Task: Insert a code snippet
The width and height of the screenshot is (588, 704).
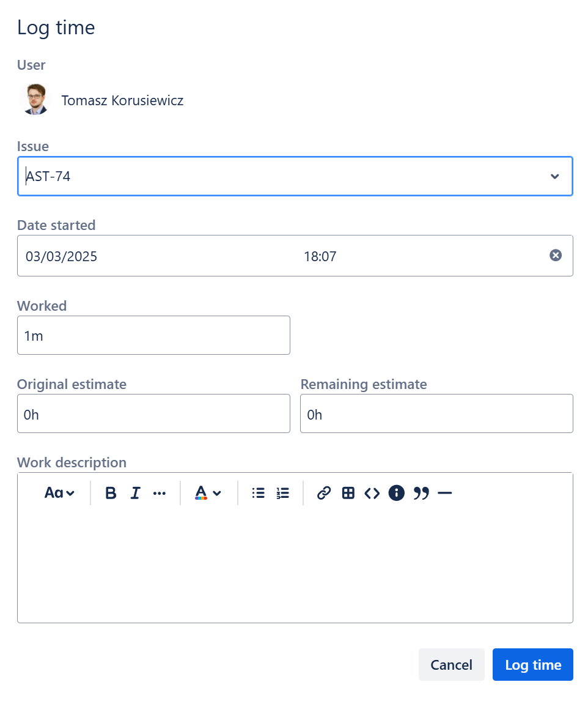Action: (372, 493)
